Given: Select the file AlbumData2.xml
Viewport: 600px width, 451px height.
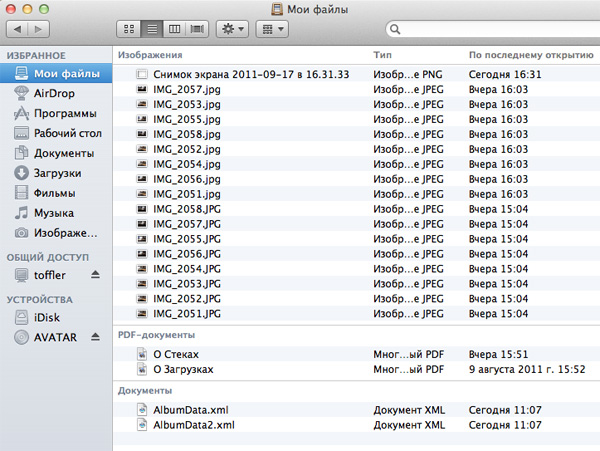Looking at the screenshot, I should (194, 424).
